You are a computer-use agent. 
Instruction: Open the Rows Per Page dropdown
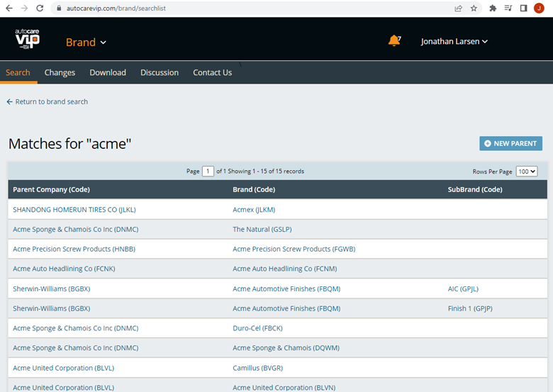[x=527, y=172]
